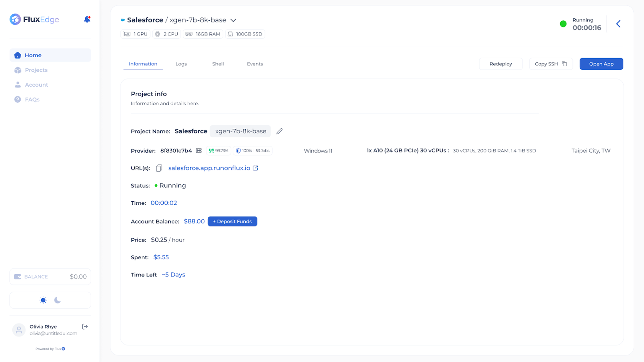Switch to light mode with sun icon
Image resolution: width=644 pixels, height=362 pixels.
tap(43, 300)
